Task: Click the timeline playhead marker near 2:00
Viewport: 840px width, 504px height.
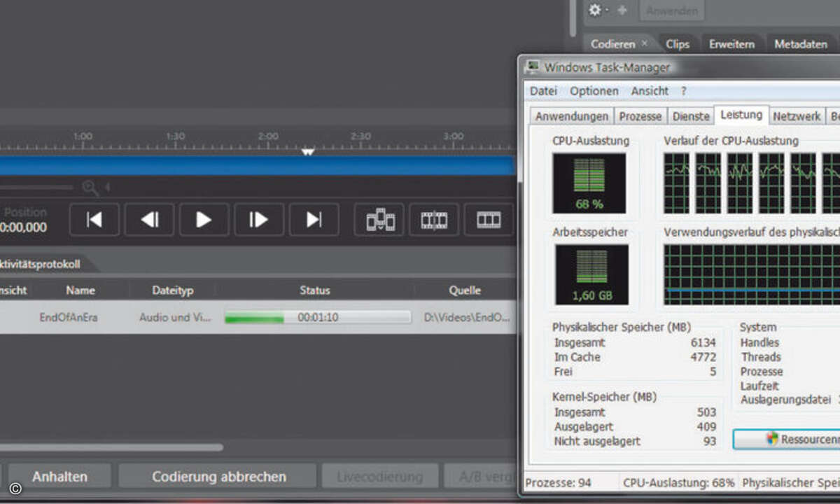Action: click(307, 150)
